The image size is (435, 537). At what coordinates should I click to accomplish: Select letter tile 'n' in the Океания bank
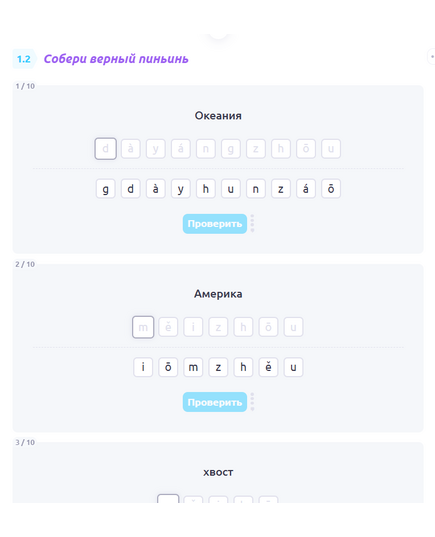(x=256, y=189)
